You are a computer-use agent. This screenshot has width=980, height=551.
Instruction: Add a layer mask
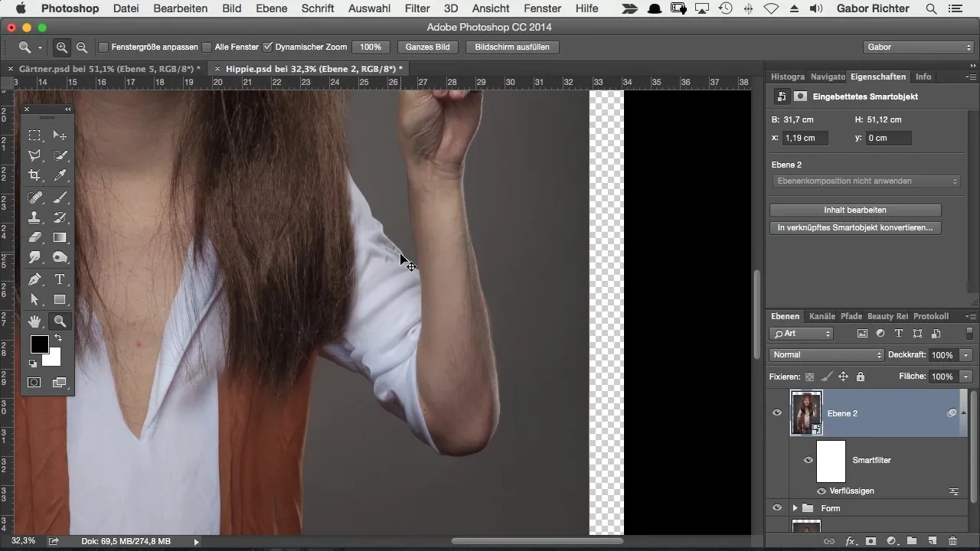(870, 540)
